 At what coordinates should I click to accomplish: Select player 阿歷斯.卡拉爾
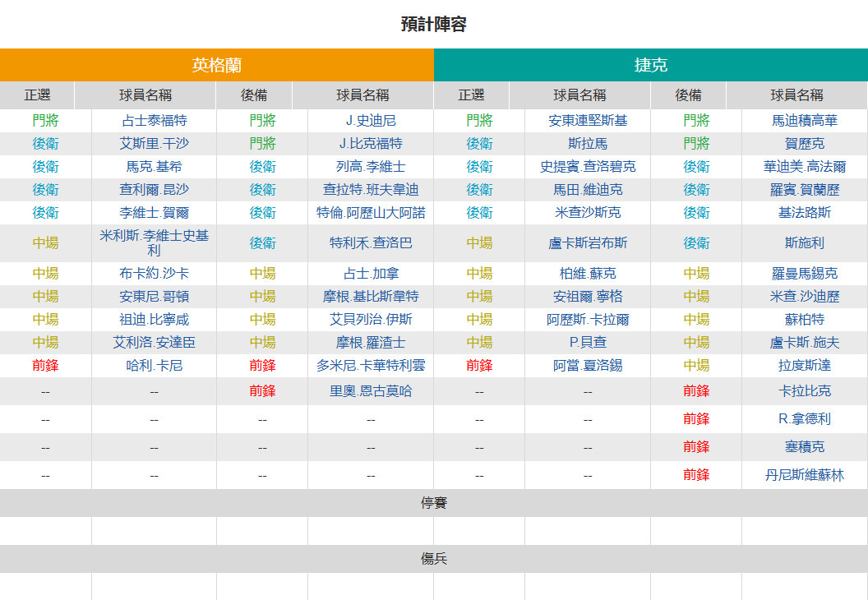(x=588, y=320)
